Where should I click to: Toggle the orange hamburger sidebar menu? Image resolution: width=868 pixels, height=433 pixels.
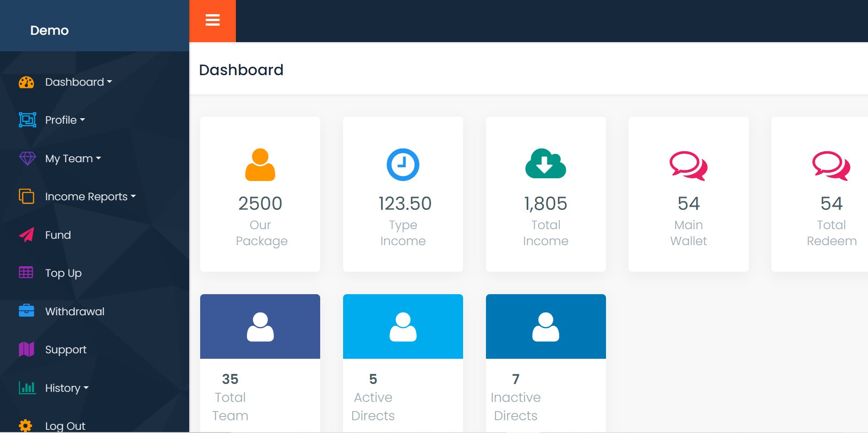213,21
